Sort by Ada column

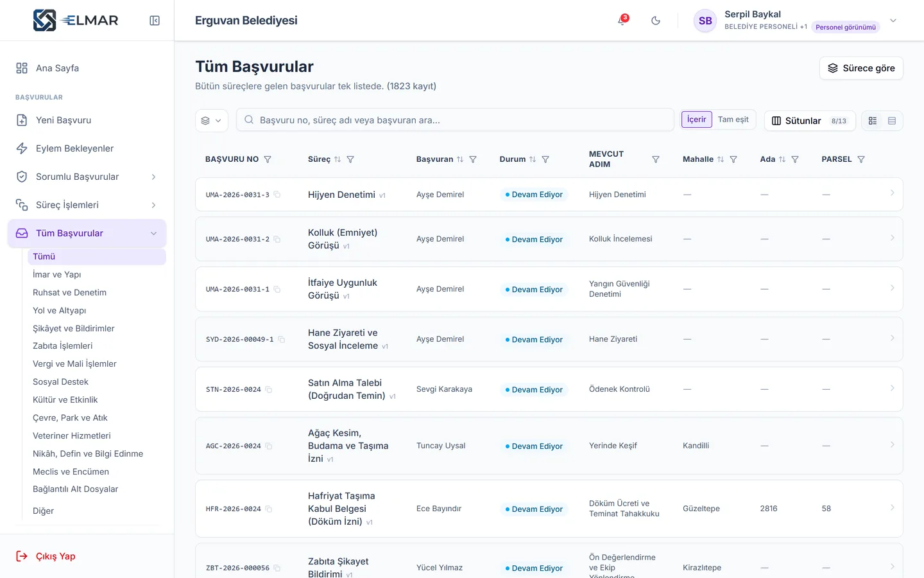click(782, 159)
